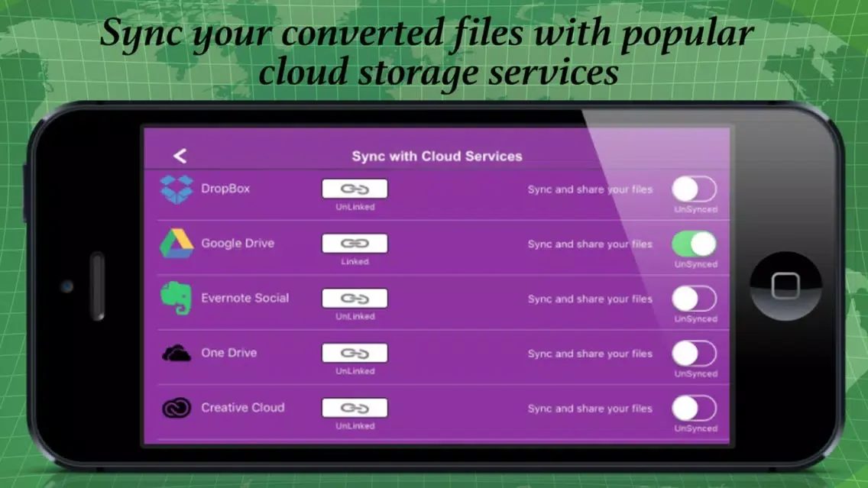The image size is (868, 488).
Task: Link the Evernote Social account
Action: tap(355, 298)
